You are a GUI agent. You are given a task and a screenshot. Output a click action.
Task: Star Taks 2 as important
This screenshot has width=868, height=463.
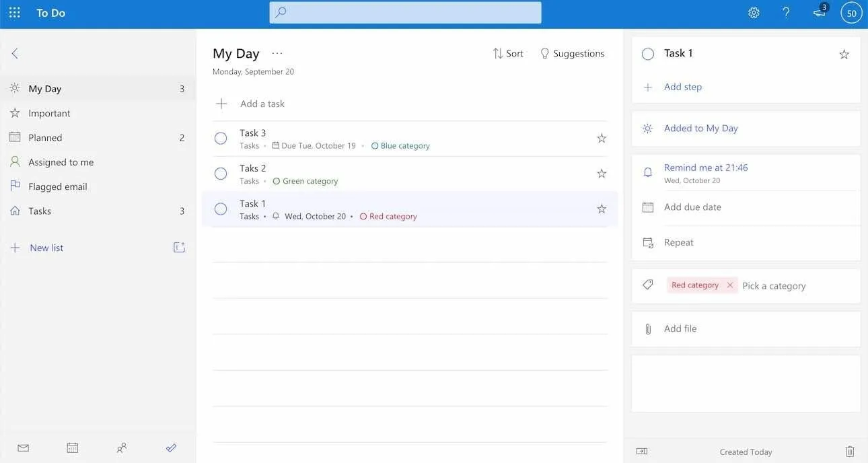pyautogui.click(x=602, y=174)
